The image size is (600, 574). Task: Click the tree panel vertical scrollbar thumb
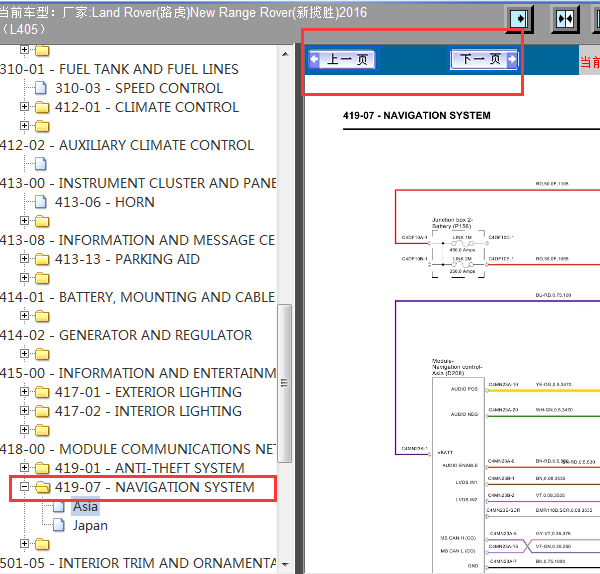coord(285,383)
